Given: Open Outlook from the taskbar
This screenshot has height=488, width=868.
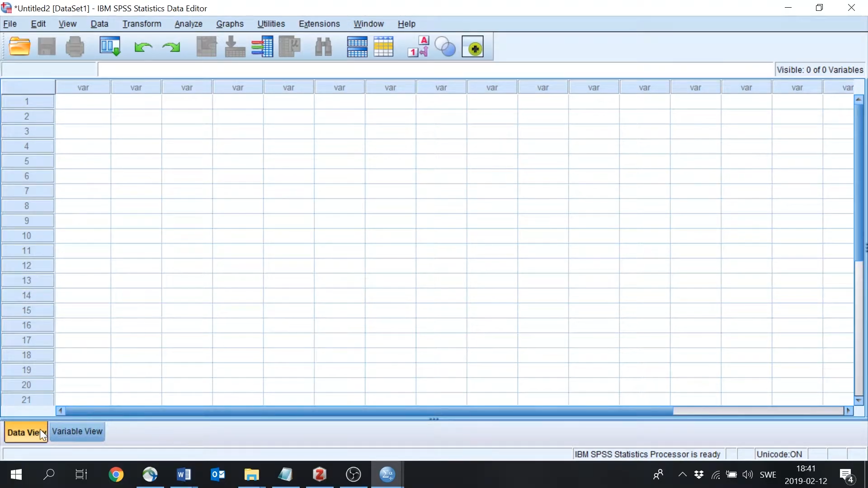Looking at the screenshot, I should point(218,474).
